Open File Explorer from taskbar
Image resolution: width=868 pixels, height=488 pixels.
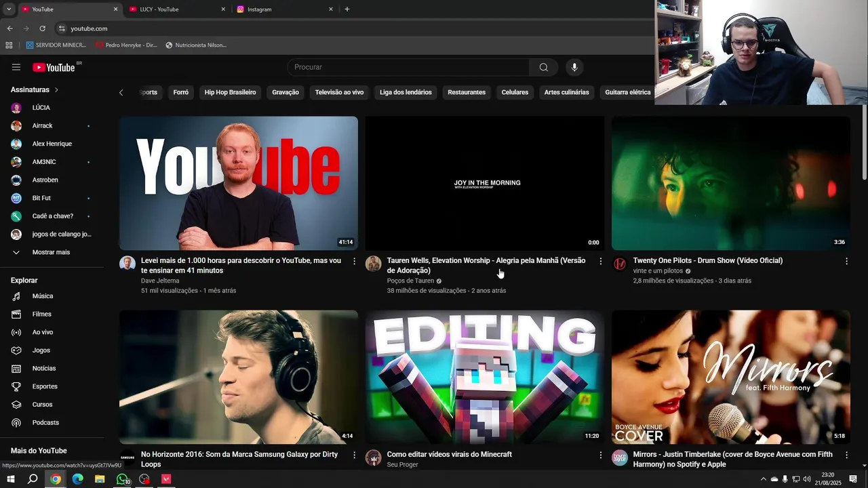tap(100, 479)
